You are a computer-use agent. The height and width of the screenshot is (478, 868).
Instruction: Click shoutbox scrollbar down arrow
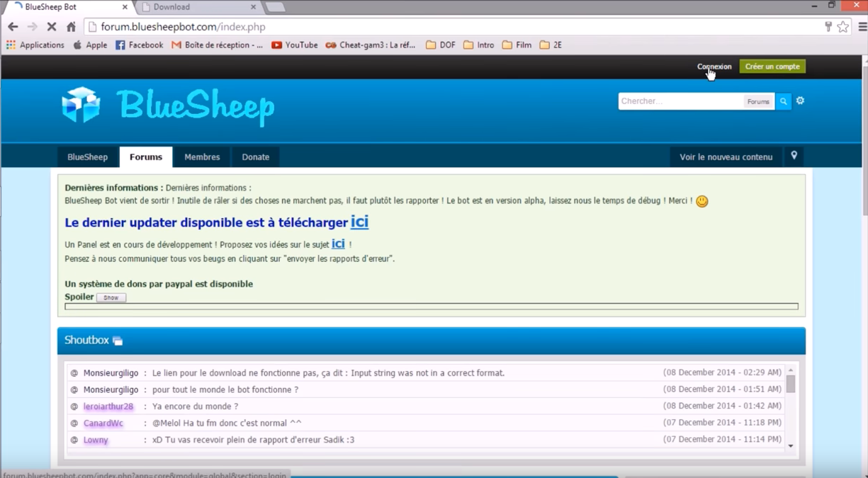pyautogui.click(x=791, y=446)
